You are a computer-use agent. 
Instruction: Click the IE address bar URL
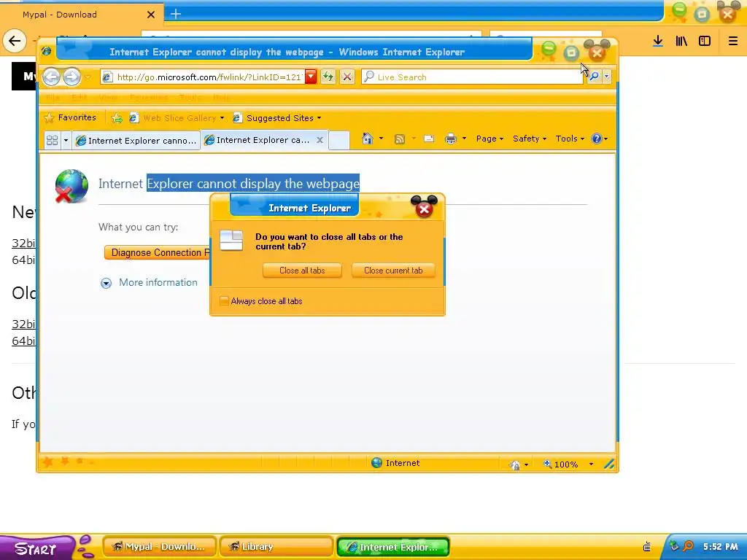(209, 77)
